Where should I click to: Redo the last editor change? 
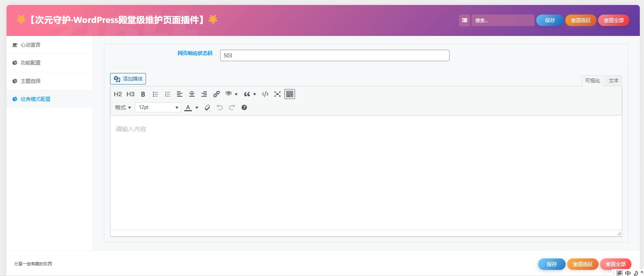tap(232, 107)
